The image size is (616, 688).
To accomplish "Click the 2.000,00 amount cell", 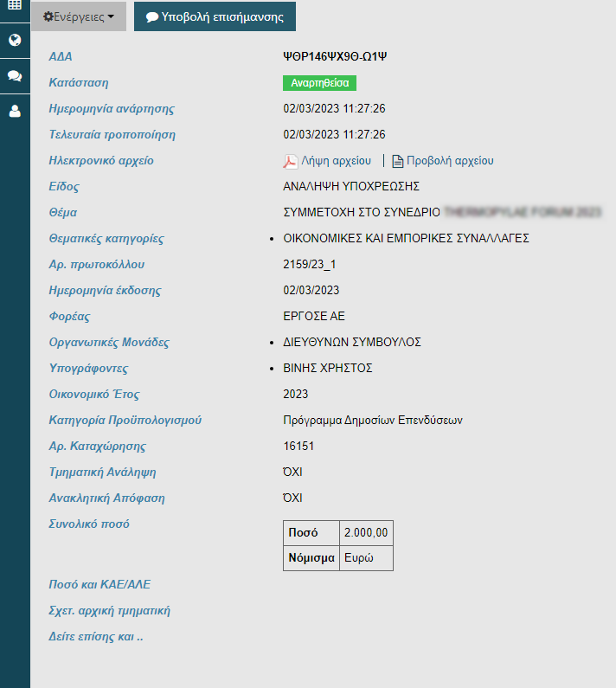I will tap(366, 532).
